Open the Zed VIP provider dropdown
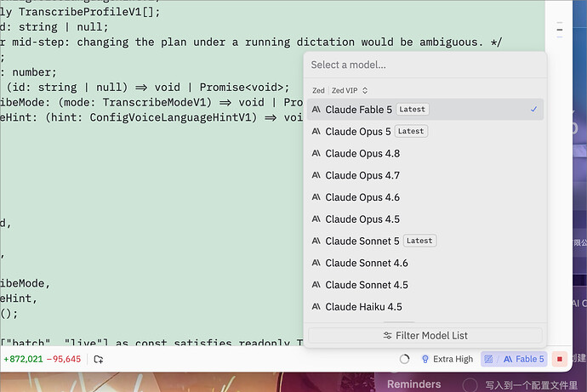 coord(350,90)
